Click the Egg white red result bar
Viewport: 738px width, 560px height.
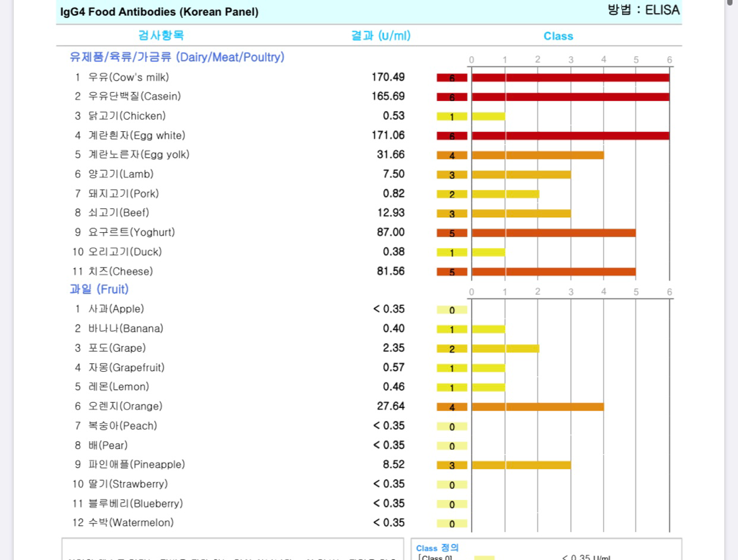(x=570, y=135)
